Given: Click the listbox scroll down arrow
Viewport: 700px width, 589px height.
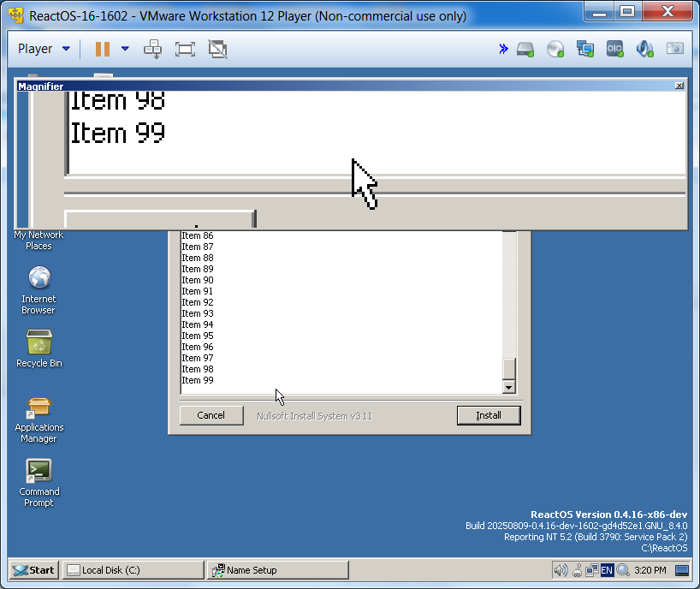Looking at the screenshot, I should (509, 387).
